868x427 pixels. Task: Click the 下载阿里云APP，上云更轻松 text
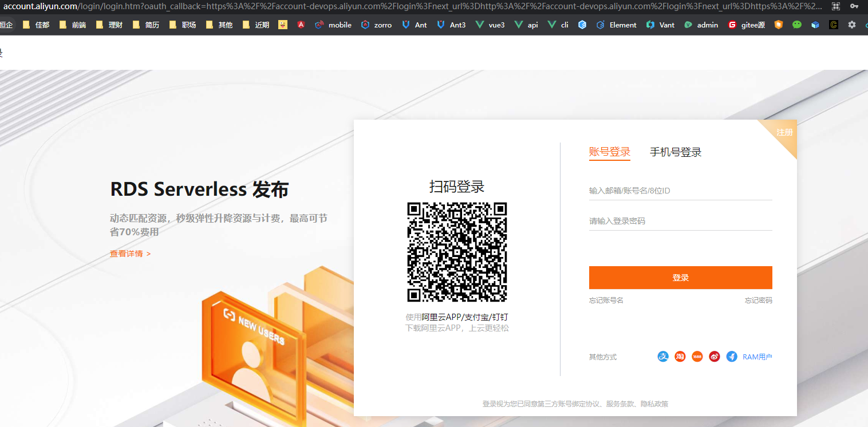coord(457,328)
